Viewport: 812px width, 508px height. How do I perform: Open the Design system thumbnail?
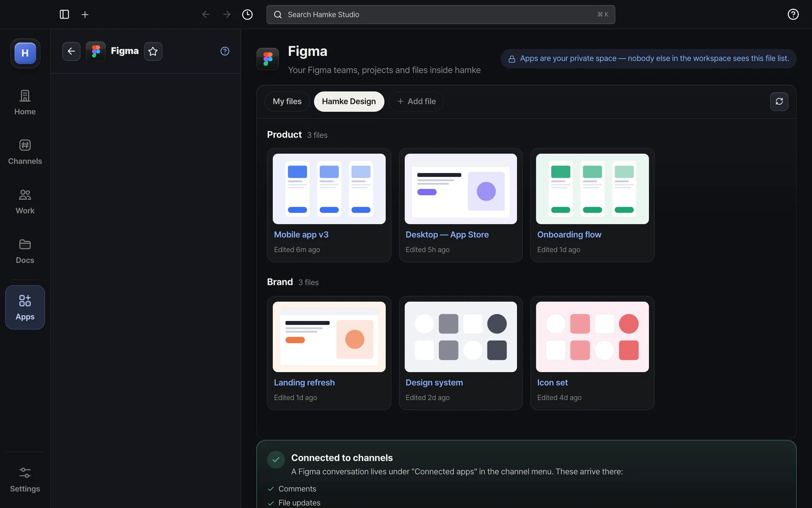[461, 337]
